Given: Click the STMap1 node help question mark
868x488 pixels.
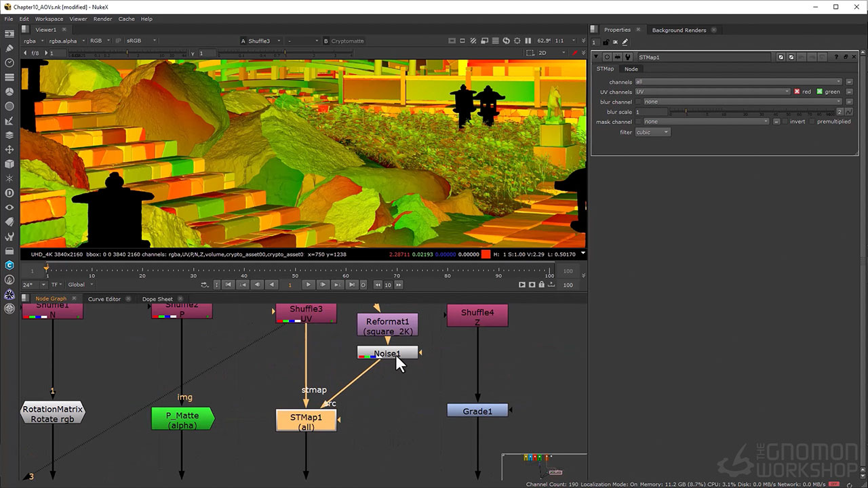Looking at the screenshot, I should 836,57.
